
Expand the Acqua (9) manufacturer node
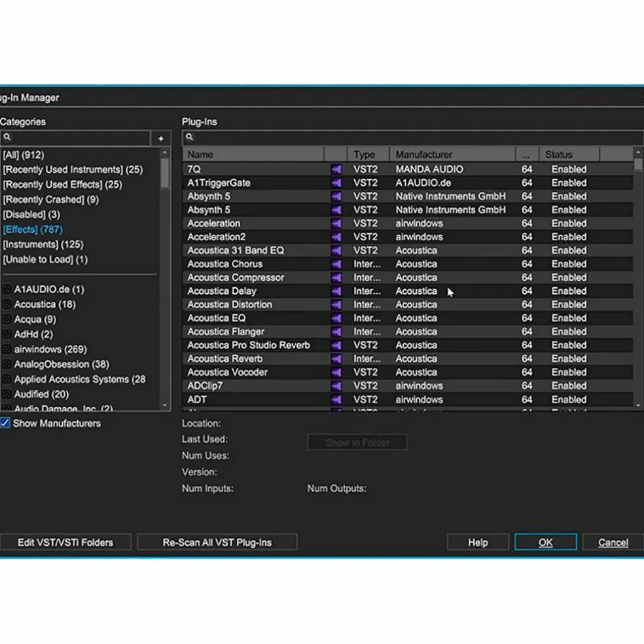coord(7,319)
